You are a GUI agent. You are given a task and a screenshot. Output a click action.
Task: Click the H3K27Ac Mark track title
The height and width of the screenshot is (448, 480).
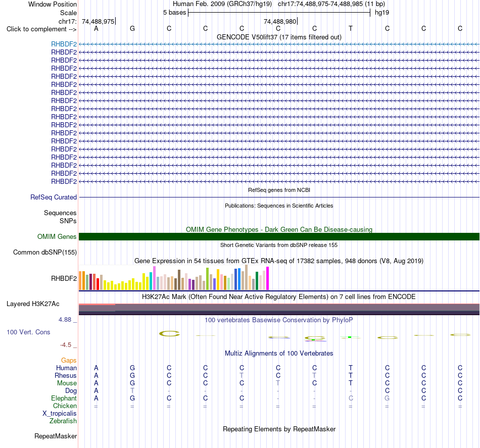tap(279, 296)
